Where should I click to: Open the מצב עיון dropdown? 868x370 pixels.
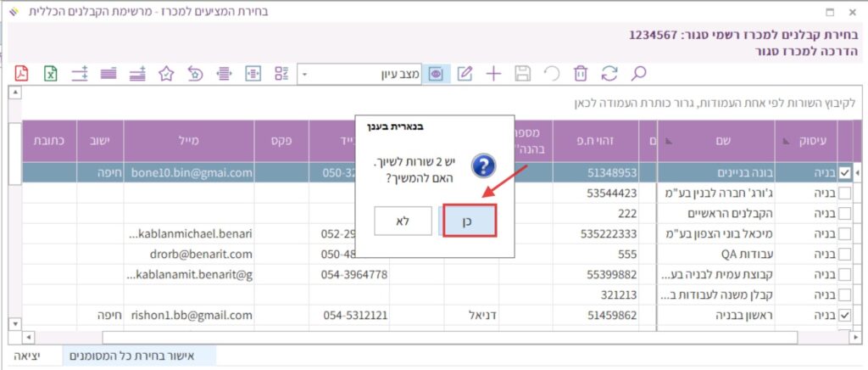305,74
